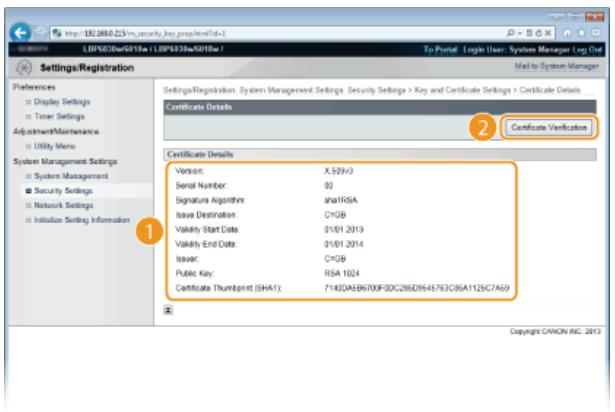Click the Issue Destination label
Screen dimensions: 615x412
point(206,215)
